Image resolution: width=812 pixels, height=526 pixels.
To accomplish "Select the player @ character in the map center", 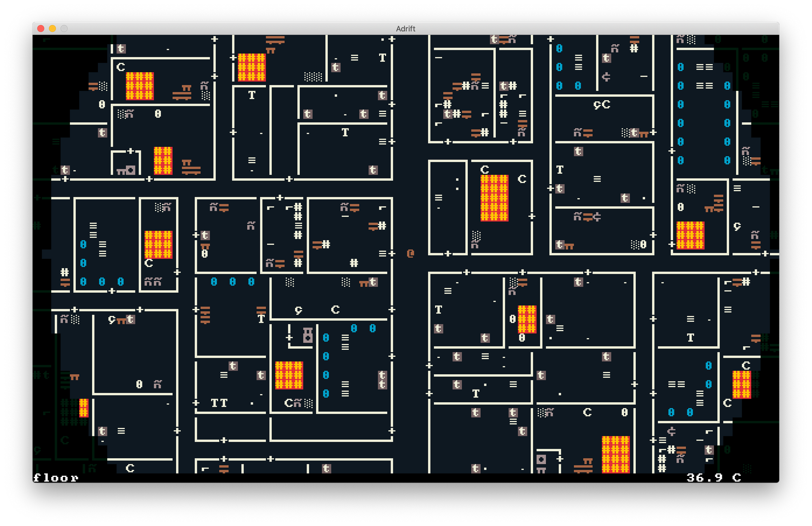I will pyautogui.click(x=410, y=253).
